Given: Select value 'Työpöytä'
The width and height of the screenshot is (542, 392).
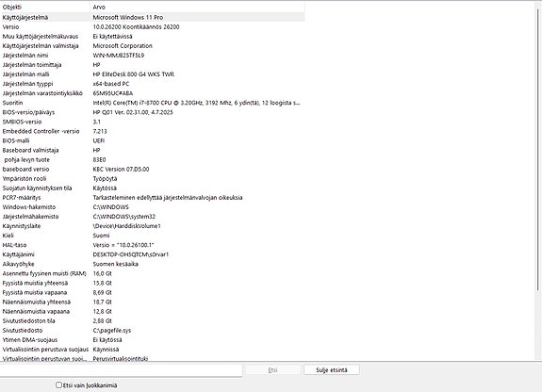Looking at the screenshot, I should tap(105, 179).
